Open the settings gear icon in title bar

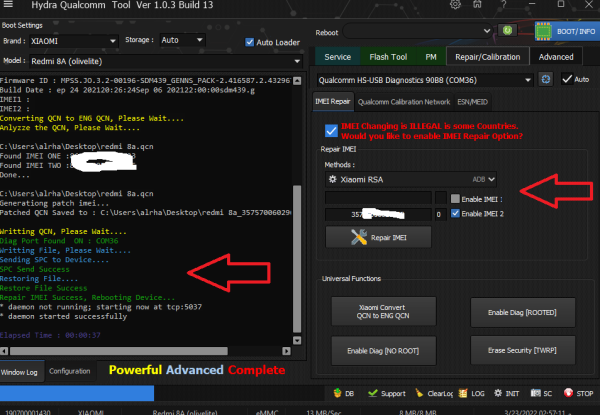[x=455, y=5]
